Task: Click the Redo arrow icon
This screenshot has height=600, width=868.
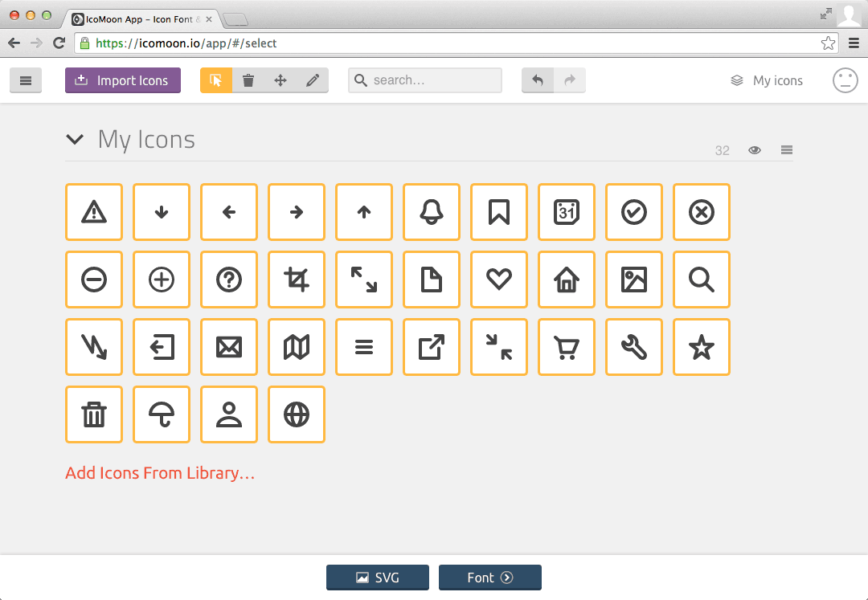Action: pyautogui.click(x=570, y=80)
